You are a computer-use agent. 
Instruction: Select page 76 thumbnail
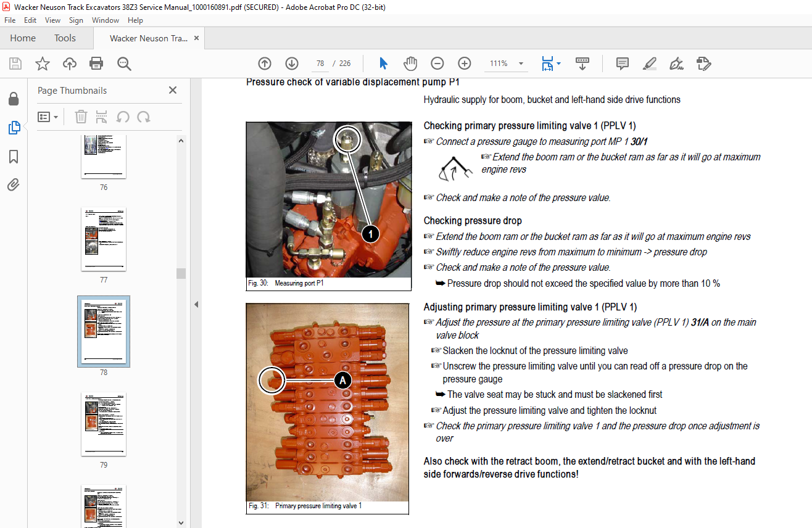tap(104, 156)
